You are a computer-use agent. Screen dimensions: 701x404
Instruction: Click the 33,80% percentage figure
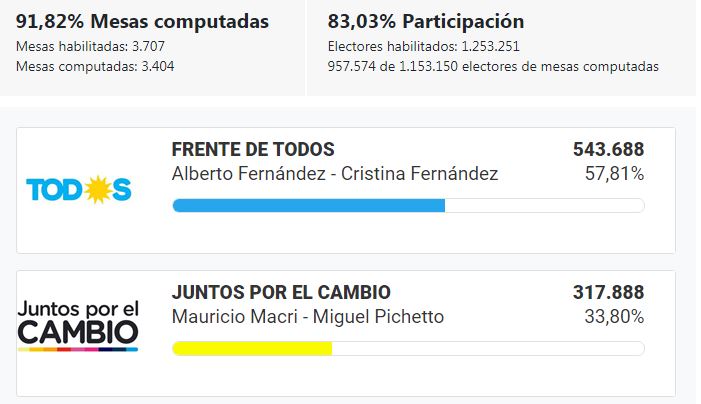[x=614, y=317]
